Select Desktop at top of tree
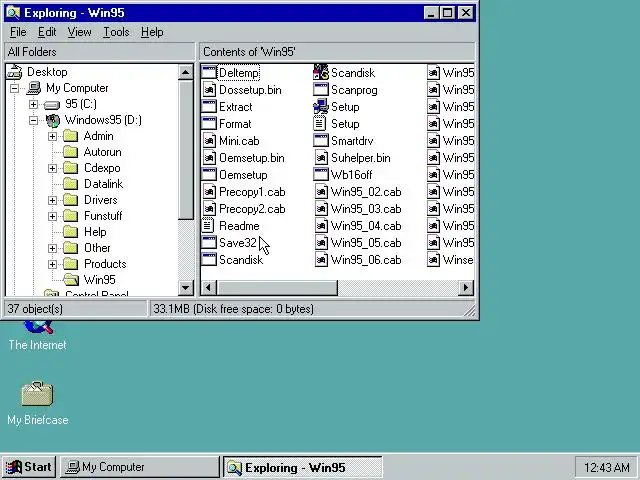Image resolution: width=640 pixels, height=480 pixels. 38,72
